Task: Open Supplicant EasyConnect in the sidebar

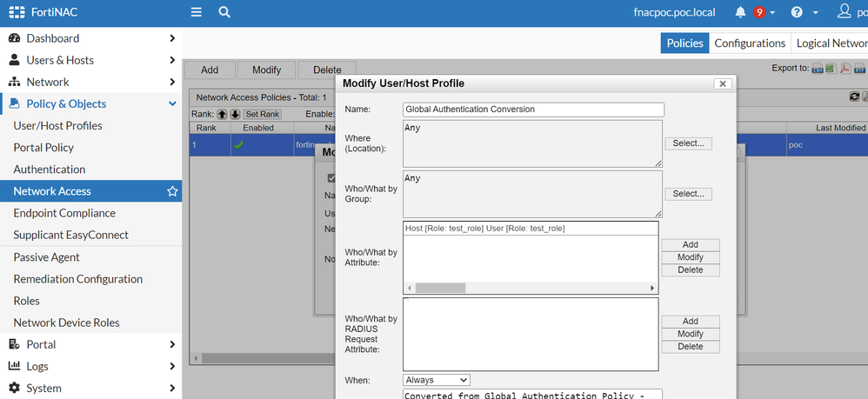Action: 70,235
